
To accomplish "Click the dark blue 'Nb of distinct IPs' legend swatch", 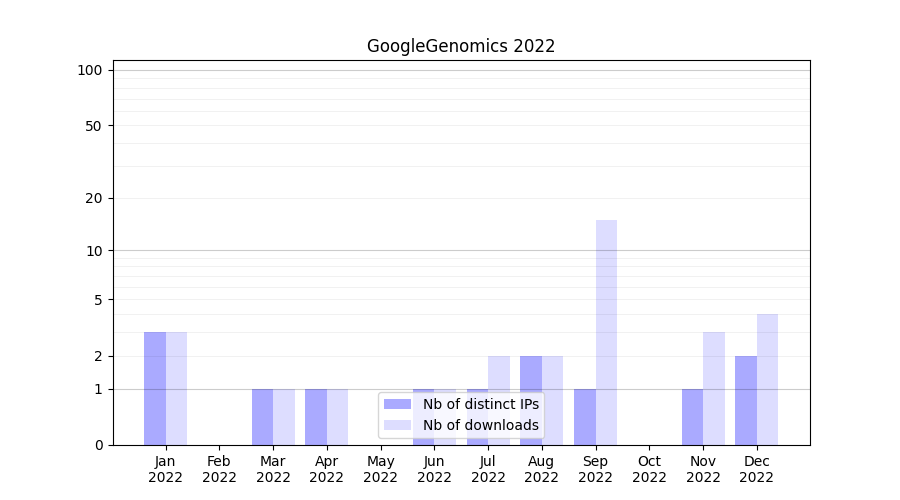I will click(397, 404).
